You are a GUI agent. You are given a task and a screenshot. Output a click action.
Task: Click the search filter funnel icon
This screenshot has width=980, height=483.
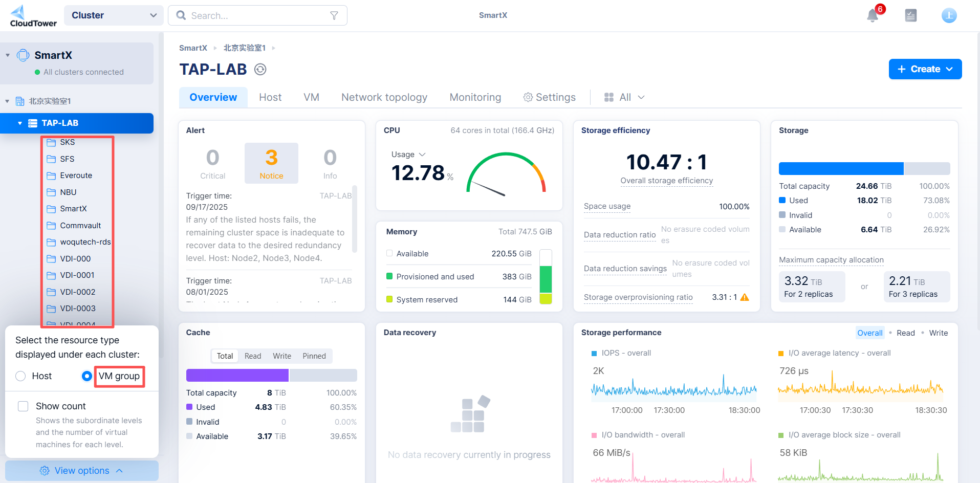click(334, 16)
